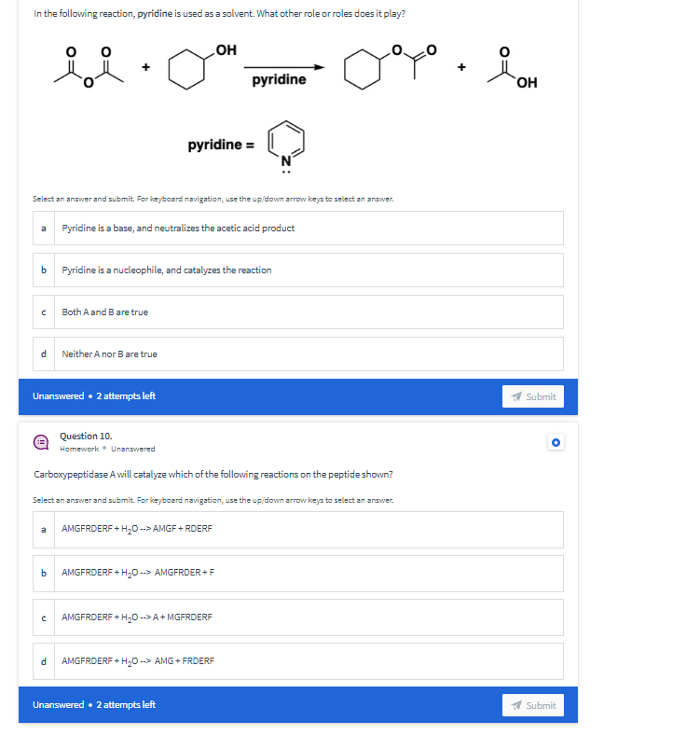700x749 pixels.
Task: Click the paper plane icon on Question 10 Submit
Action: coord(517,704)
